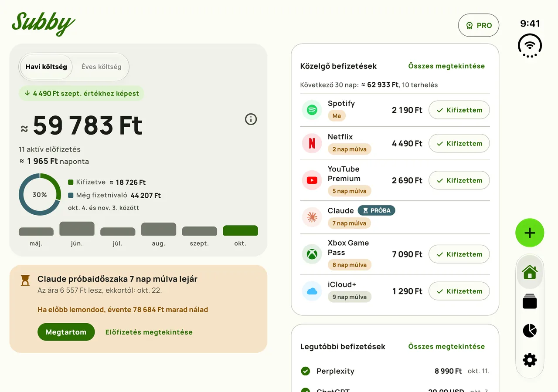Select the jún. bar in chart
The height and width of the screenshot is (392, 558).
point(77,229)
